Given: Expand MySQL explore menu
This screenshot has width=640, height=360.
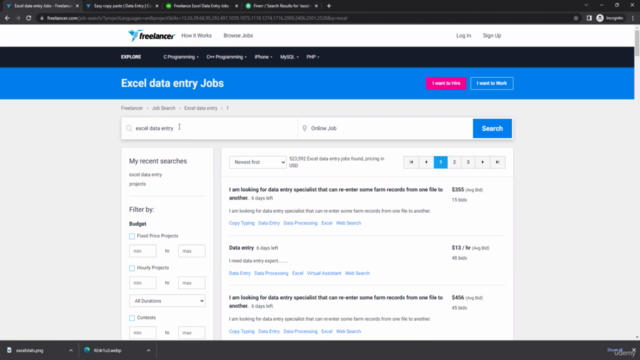Looking at the screenshot, I should point(289,57).
